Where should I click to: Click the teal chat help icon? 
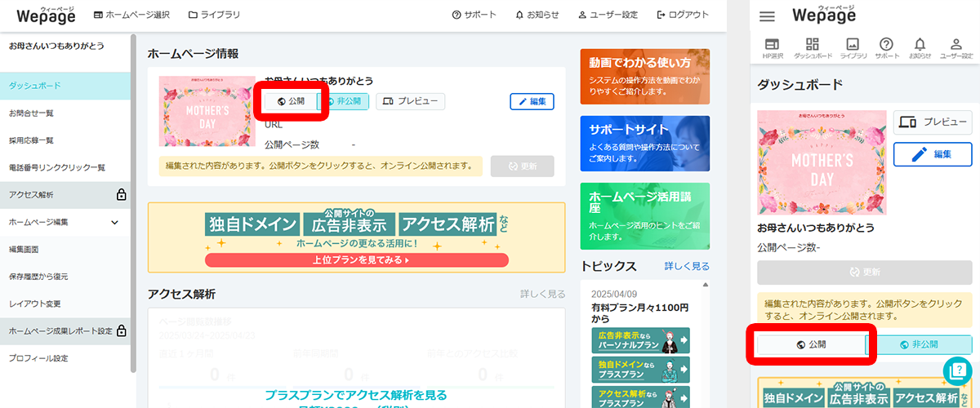pos(956,371)
